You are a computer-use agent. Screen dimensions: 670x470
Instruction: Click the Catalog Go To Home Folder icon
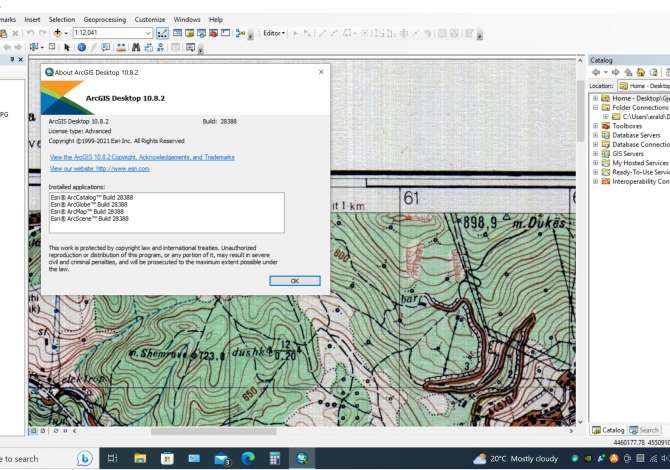(641, 72)
